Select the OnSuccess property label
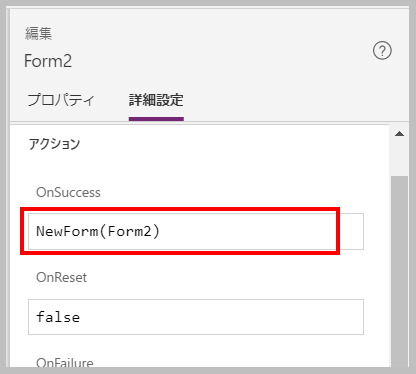The height and width of the screenshot is (374, 416). [x=68, y=192]
